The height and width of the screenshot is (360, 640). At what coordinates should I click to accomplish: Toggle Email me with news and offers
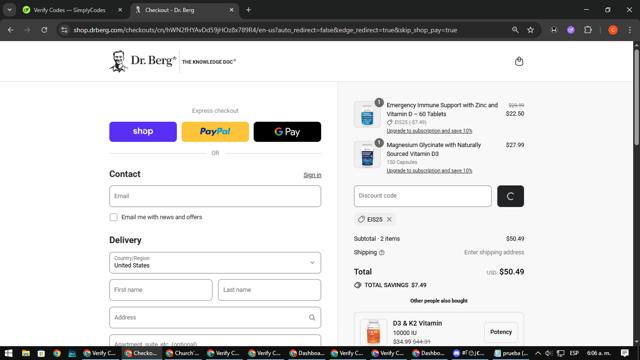click(113, 217)
